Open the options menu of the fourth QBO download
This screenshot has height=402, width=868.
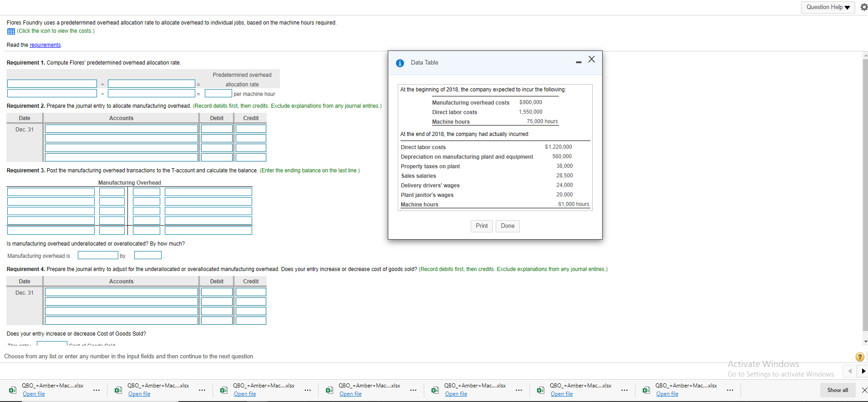click(x=413, y=390)
